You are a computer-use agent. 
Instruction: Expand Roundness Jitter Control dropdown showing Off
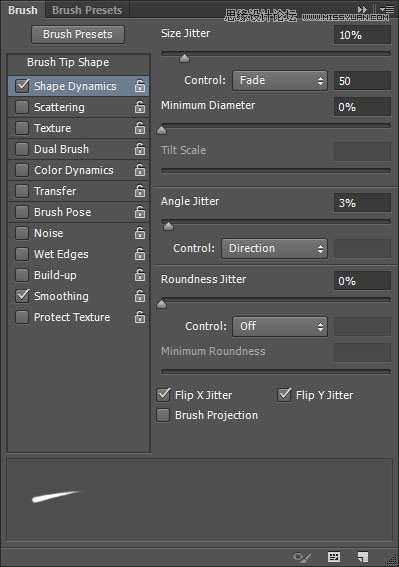[280, 326]
